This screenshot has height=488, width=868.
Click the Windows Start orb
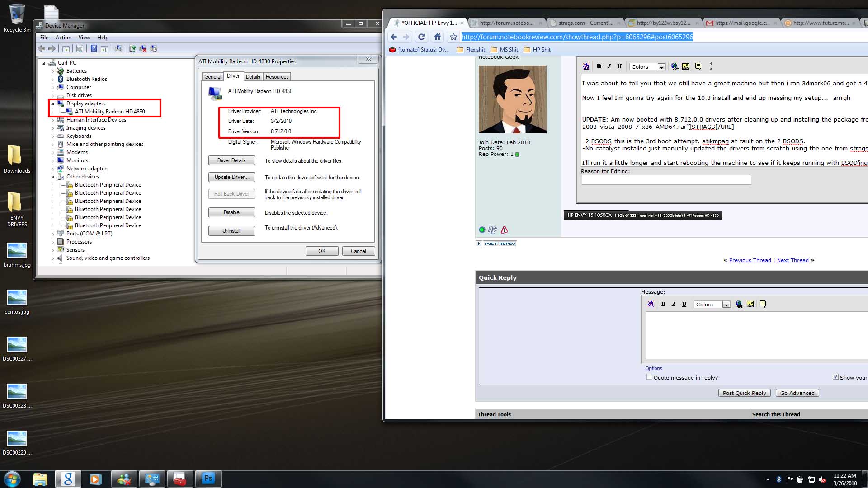[12, 478]
